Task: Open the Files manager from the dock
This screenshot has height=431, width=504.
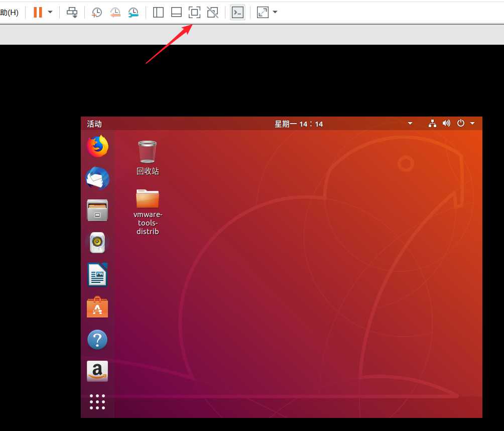Action: (97, 210)
